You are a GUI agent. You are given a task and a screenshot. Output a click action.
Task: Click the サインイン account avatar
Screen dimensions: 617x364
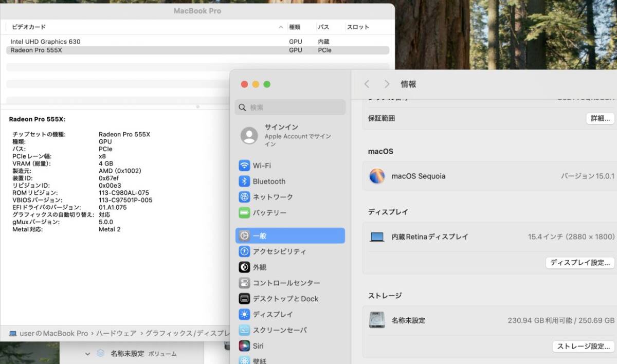point(249,135)
